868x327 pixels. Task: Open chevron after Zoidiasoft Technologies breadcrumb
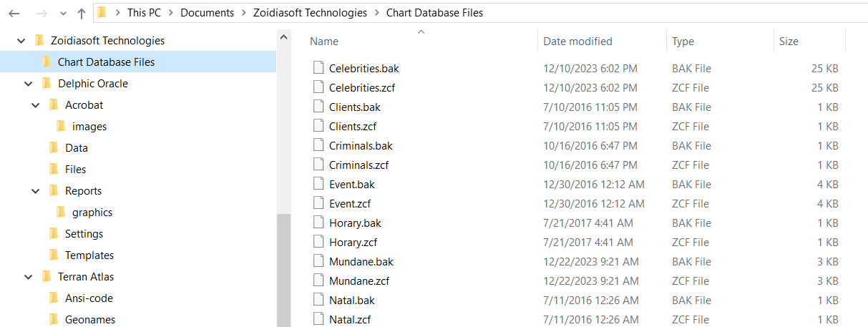376,13
